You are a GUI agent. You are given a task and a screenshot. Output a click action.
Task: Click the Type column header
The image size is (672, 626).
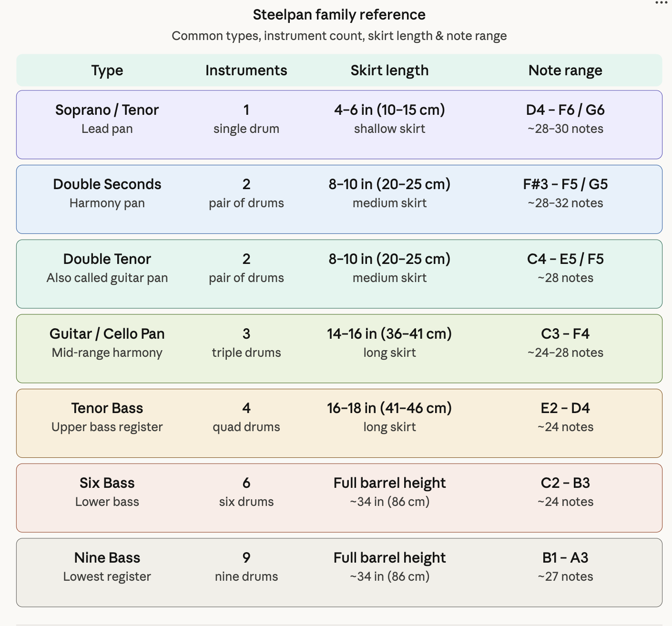tap(107, 71)
